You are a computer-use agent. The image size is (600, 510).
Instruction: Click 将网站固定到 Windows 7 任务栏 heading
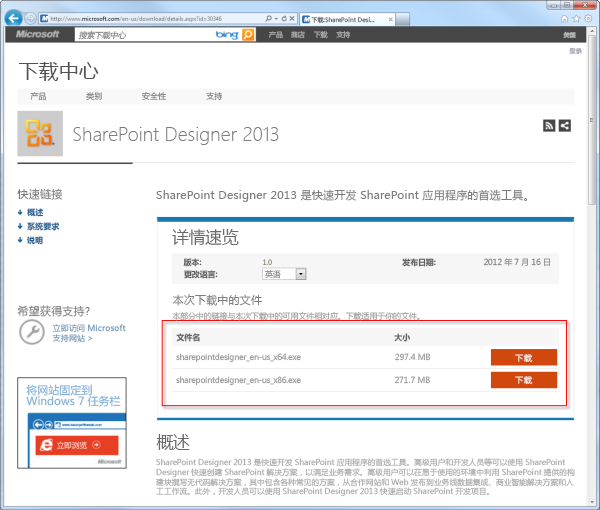[73, 396]
